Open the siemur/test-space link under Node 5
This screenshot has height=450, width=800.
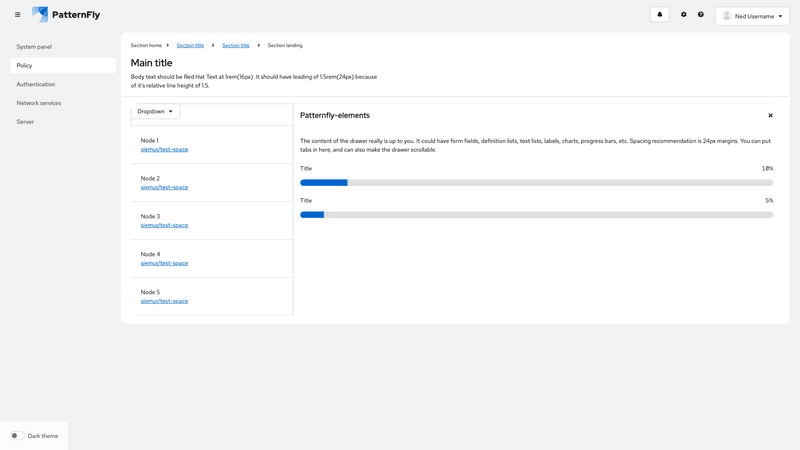[x=164, y=301]
